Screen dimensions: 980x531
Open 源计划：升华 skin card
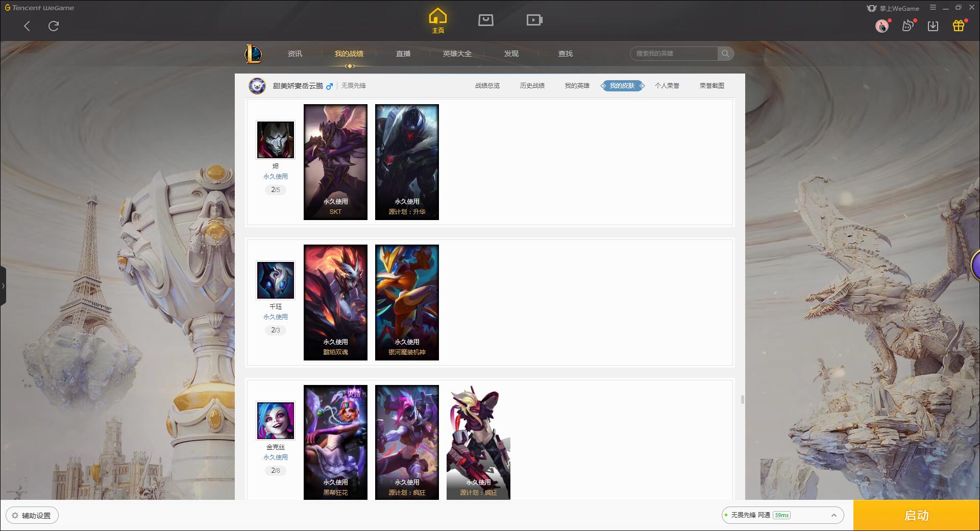407,162
